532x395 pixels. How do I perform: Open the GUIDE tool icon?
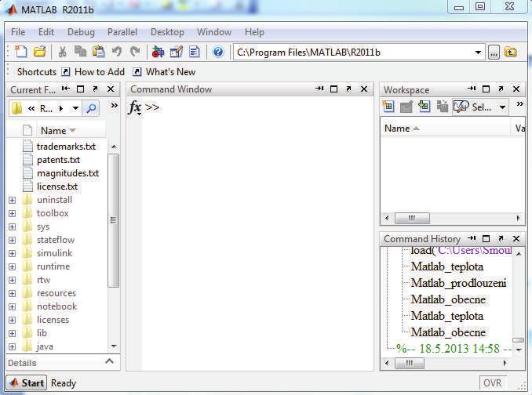[177, 52]
